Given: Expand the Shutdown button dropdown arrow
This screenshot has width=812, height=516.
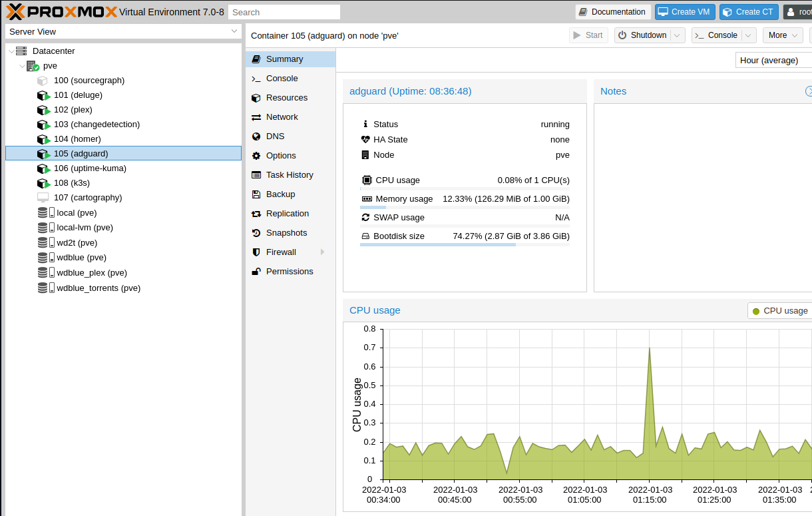Looking at the screenshot, I should point(677,35).
